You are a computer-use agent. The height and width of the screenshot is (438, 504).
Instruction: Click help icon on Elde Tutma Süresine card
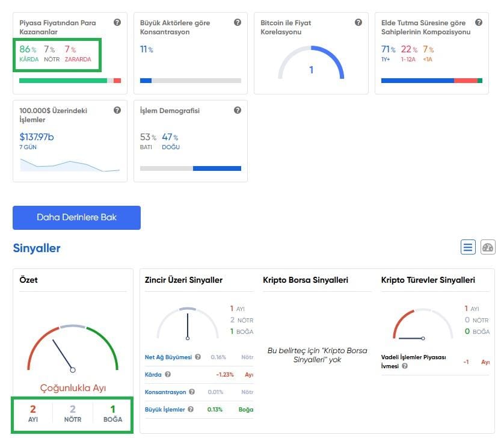[479, 23]
